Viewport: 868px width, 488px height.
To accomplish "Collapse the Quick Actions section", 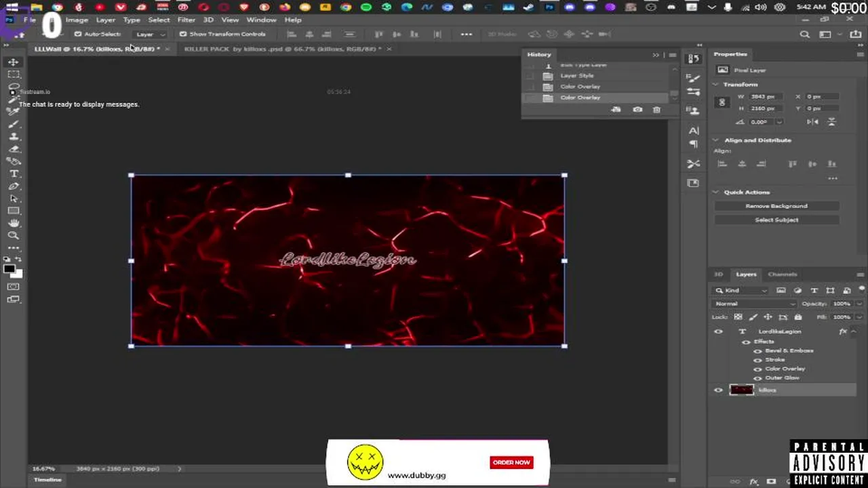I will pyautogui.click(x=715, y=192).
